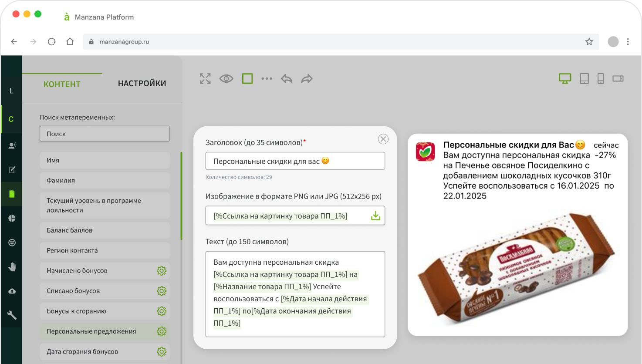This screenshot has width=642, height=364.
Task: Toggle preview with the eye icon
Action: click(x=226, y=79)
